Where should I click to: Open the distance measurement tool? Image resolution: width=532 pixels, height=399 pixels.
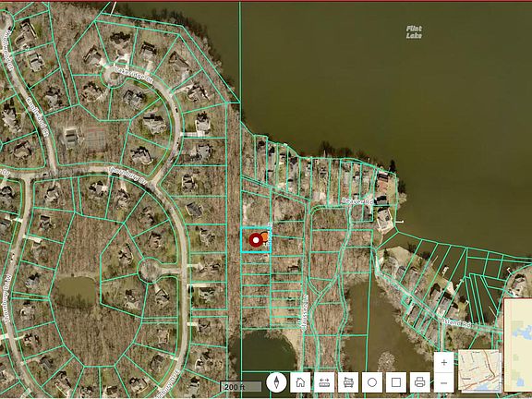324,382
